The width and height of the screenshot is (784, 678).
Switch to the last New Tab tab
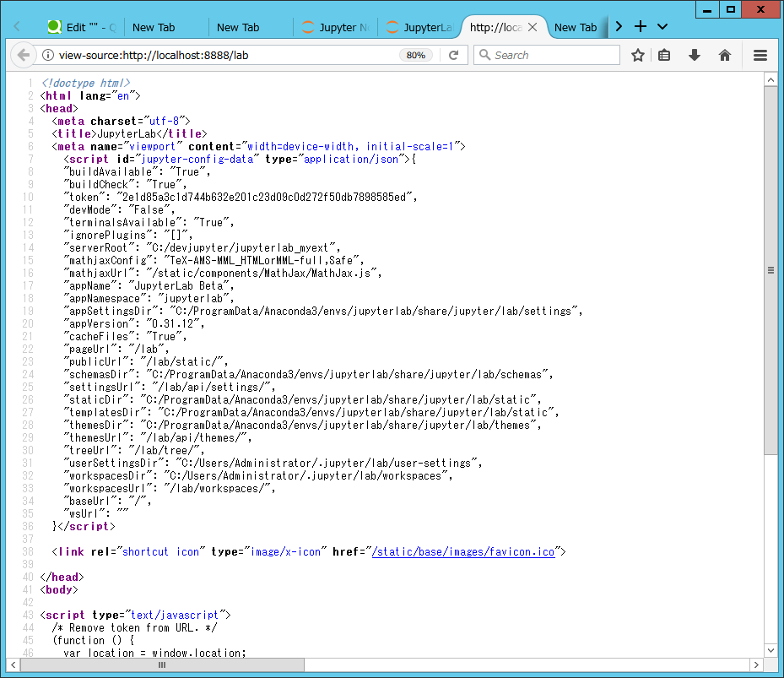(577, 28)
